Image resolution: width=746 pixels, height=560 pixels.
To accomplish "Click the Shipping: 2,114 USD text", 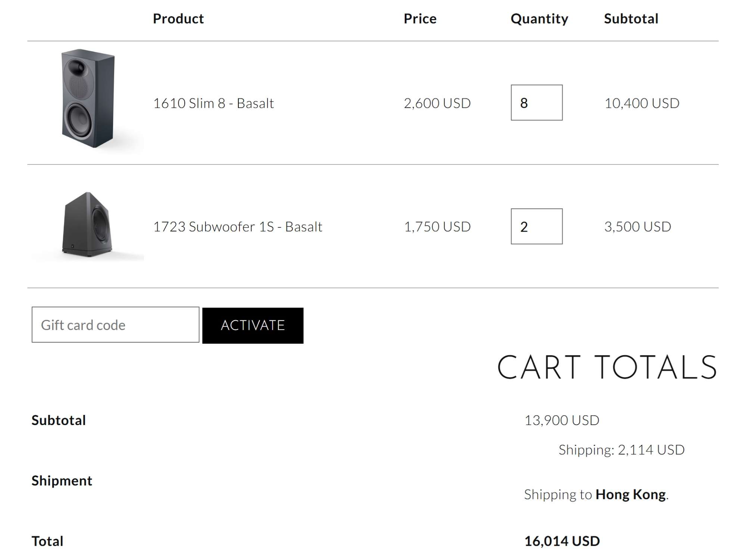I will (621, 450).
